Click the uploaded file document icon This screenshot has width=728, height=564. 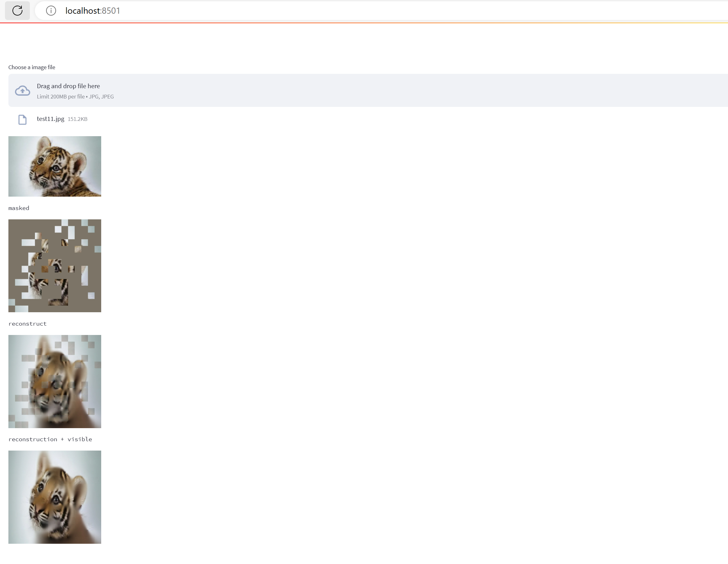point(22,119)
